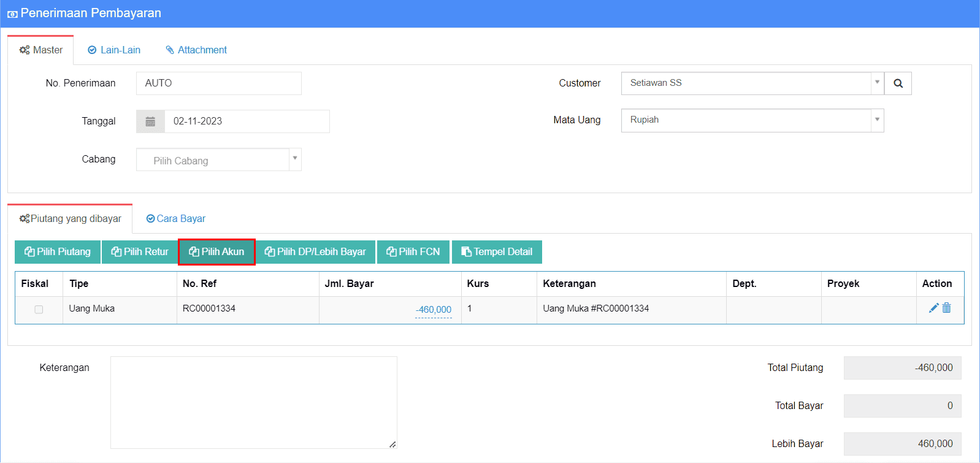Click the Keterangan column header in the table
The height and width of the screenshot is (463, 980).
pyautogui.click(x=631, y=284)
